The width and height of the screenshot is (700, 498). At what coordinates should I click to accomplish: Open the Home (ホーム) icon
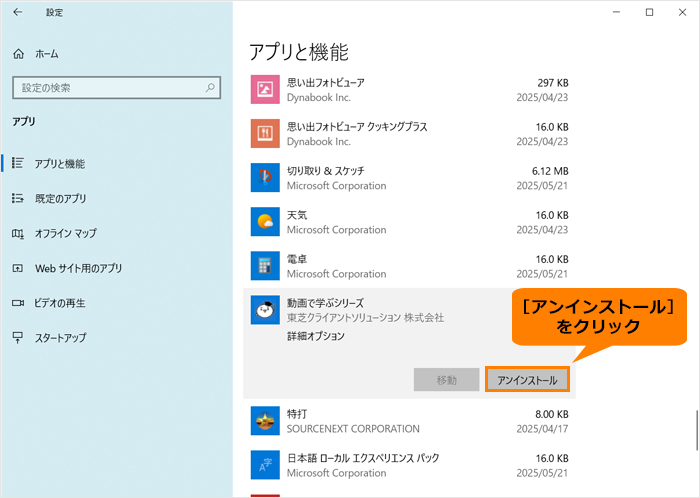click(x=18, y=54)
